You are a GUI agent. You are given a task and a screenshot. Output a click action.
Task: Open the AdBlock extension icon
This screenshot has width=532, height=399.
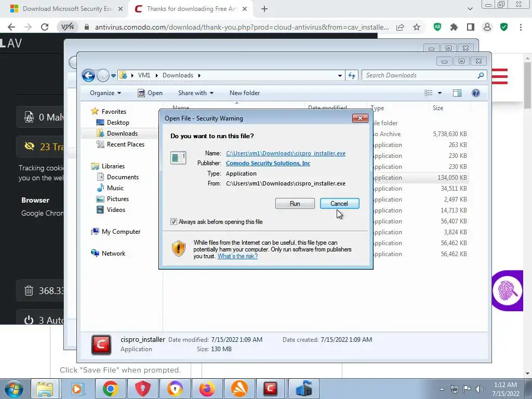point(437,27)
